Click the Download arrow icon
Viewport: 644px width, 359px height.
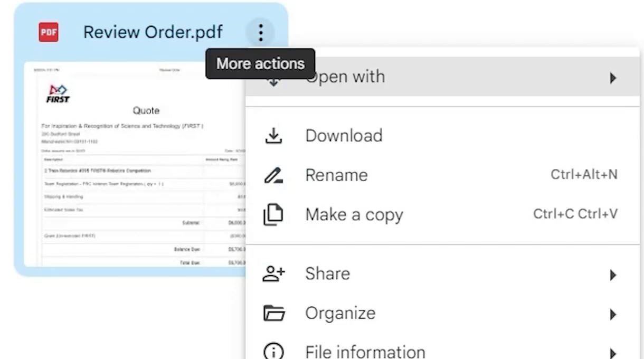pos(273,136)
